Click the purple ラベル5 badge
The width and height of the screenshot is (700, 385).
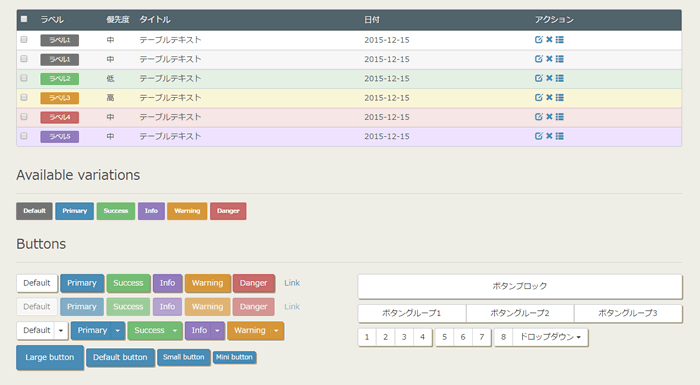point(60,136)
